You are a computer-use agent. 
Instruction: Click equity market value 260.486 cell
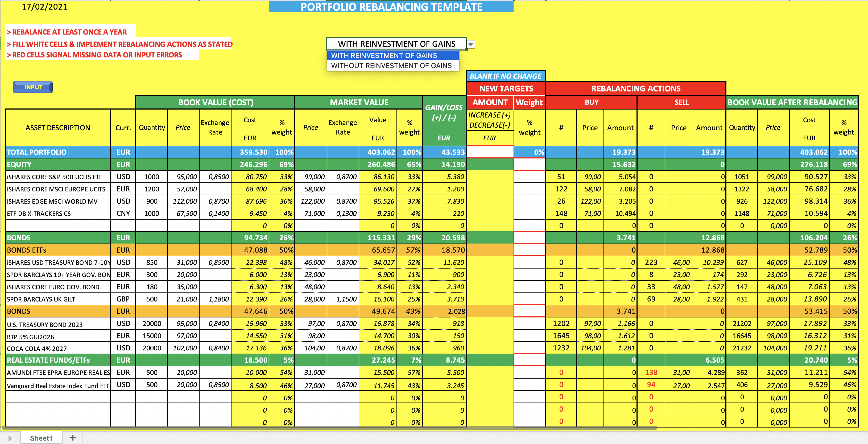point(378,165)
